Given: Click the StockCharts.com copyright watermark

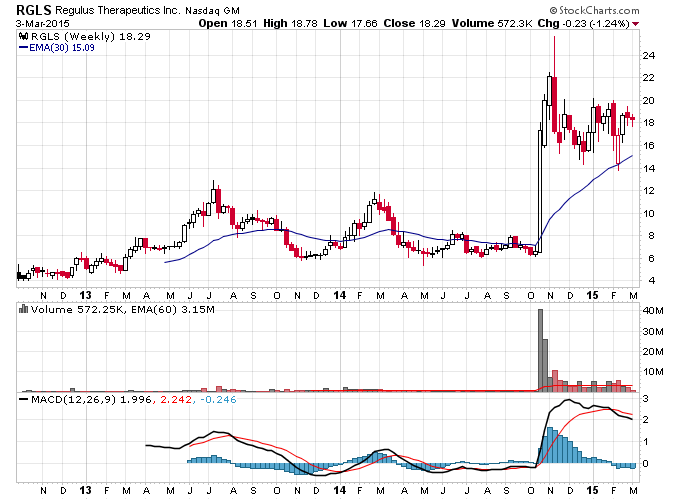Looking at the screenshot, I should click(595, 10).
